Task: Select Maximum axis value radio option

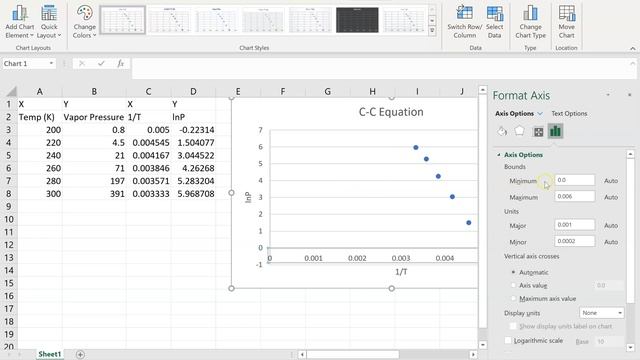Action: click(x=513, y=298)
